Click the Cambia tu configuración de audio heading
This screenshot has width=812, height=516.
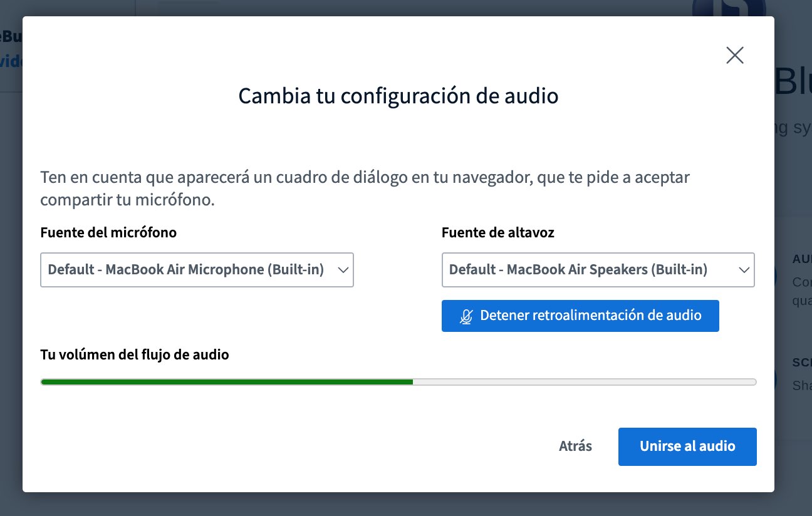point(398,96)
